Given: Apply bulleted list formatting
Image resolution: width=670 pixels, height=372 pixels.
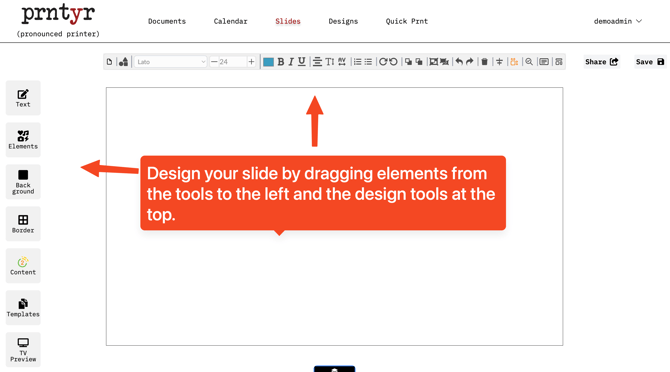Looking at the screenshot, I should click(x=368, y=62).
